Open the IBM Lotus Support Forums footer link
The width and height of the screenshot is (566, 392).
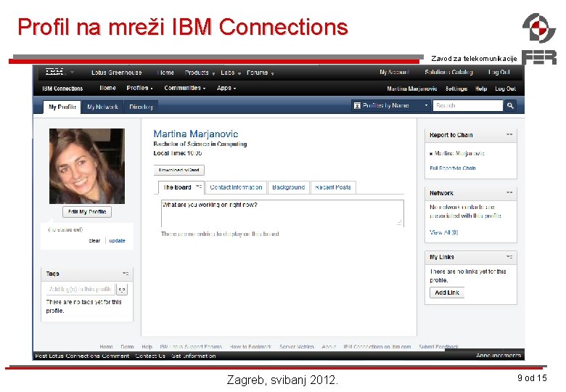(x=191, y=346)
